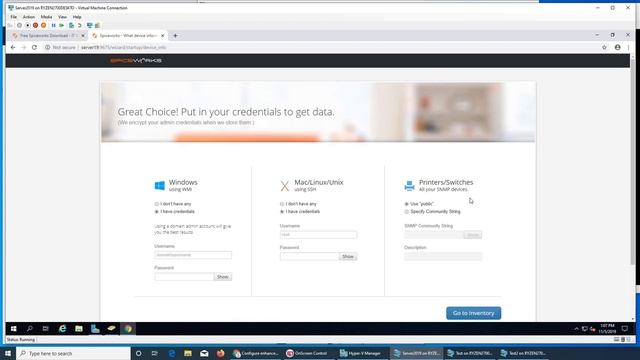Expand hidden system tray icons in guest
This screenshot has height=360, width=640.
[576, 329]
